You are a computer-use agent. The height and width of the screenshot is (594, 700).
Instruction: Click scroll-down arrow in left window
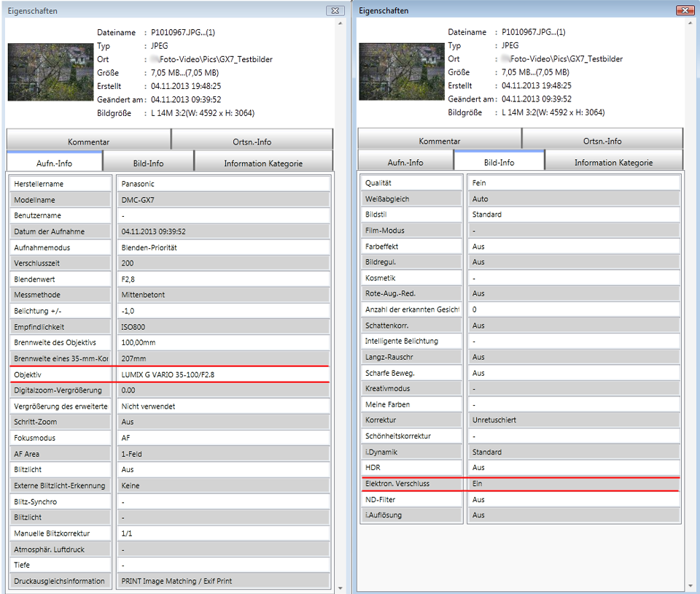pos(341,588)
